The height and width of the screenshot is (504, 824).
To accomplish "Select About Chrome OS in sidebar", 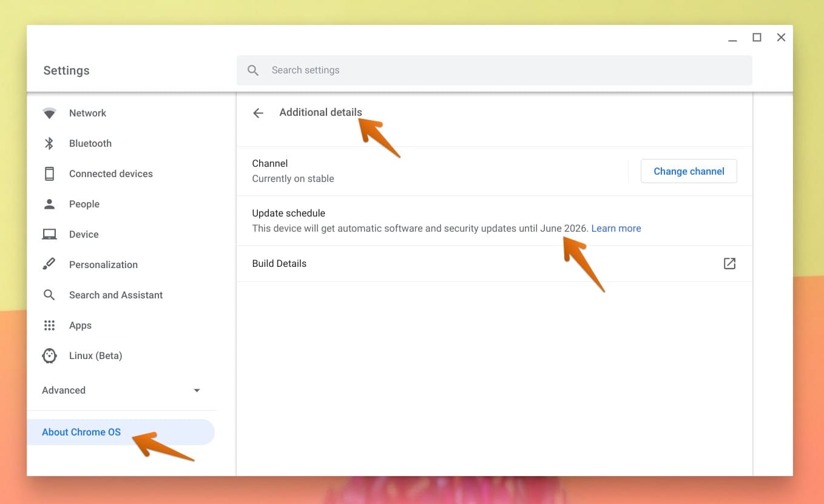I will point(121,432).
